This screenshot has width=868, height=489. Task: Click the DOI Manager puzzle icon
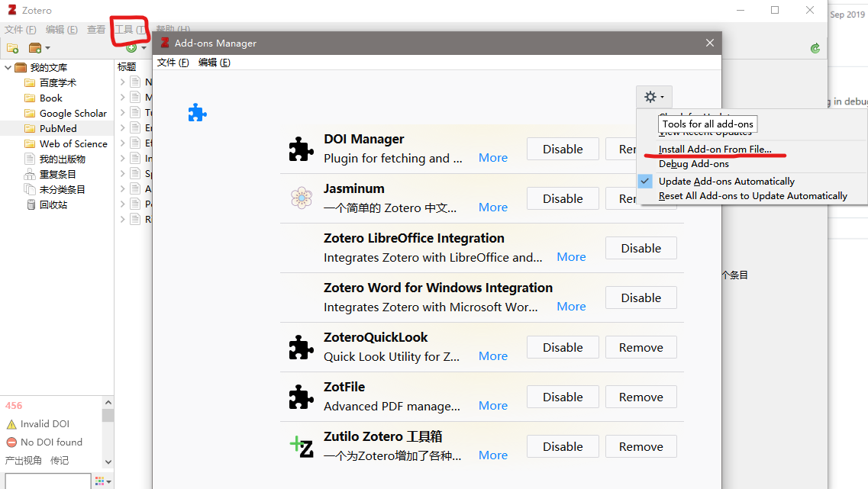tap(301, 149)
